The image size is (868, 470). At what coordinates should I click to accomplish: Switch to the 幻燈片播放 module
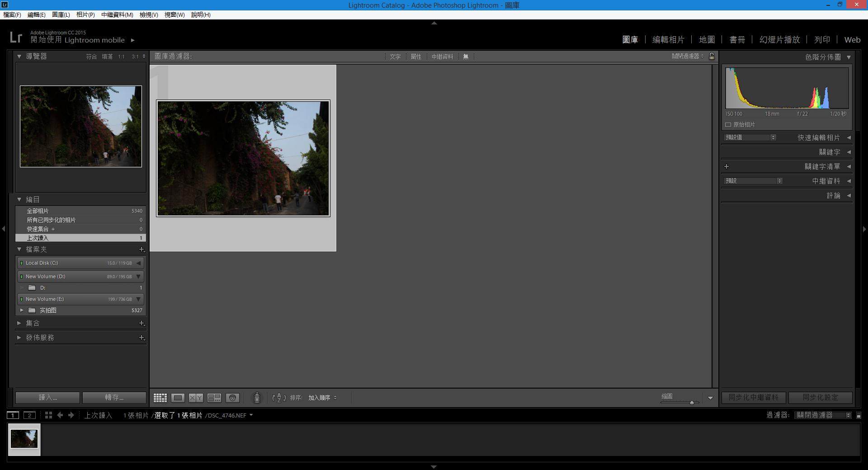780,40
